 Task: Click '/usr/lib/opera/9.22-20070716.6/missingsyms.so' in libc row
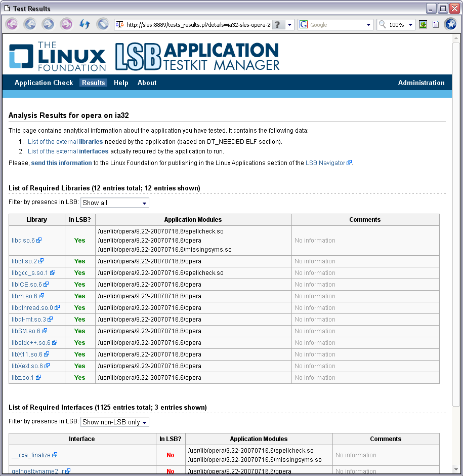pos(165,249)
